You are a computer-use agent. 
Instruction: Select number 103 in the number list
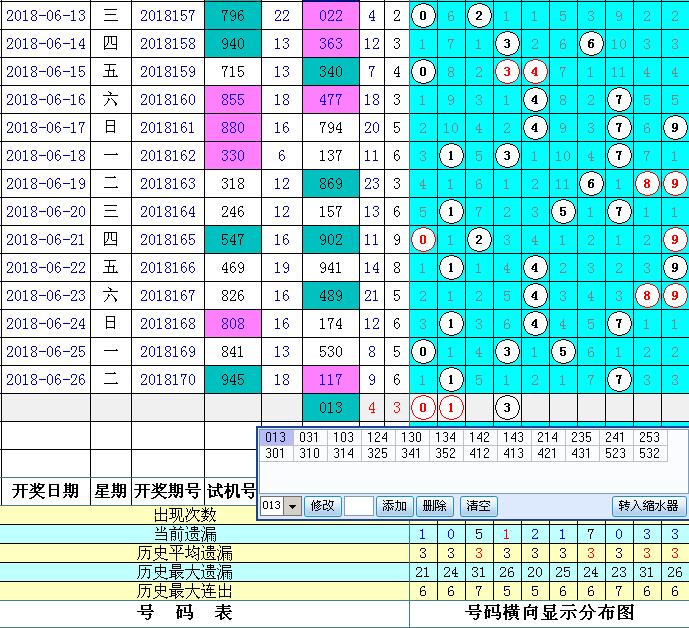click(x=343, y=437)
